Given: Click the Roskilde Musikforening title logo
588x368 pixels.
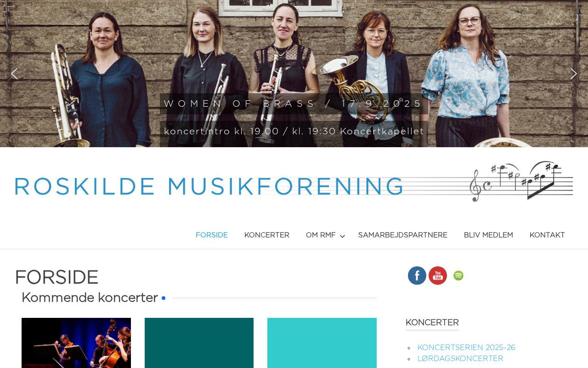Looking at the screenshot, I should pos(209,186).
